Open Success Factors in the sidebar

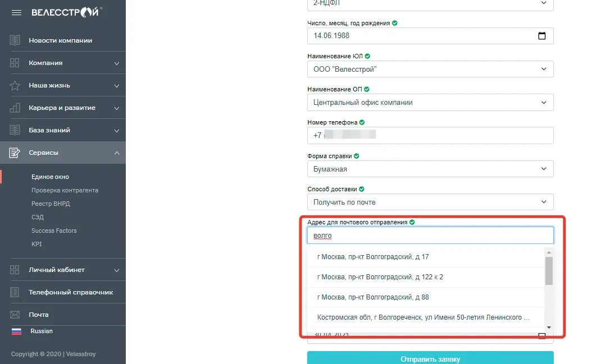[54, 231]
